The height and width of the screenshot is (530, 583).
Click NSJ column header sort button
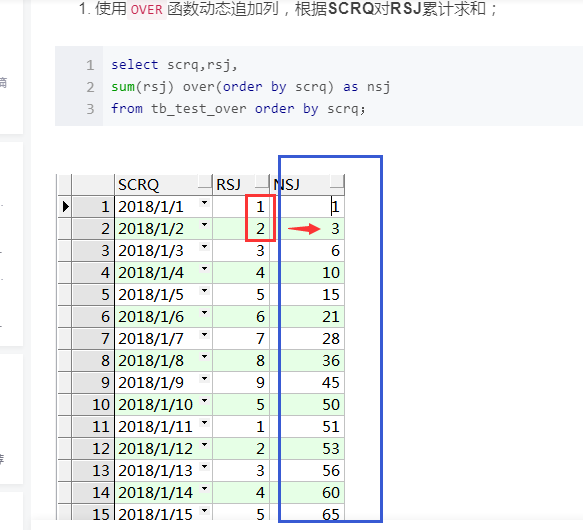click(337, 182)
